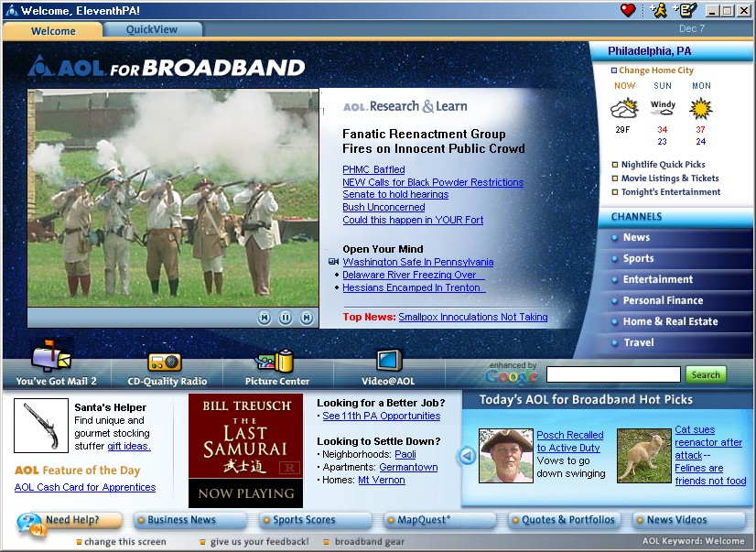Click change this screen

coord(124,542)
